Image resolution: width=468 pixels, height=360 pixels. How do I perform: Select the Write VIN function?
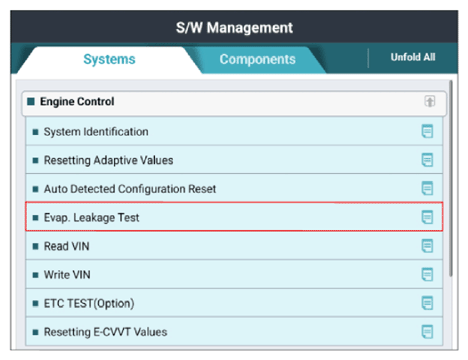[234, 274]
